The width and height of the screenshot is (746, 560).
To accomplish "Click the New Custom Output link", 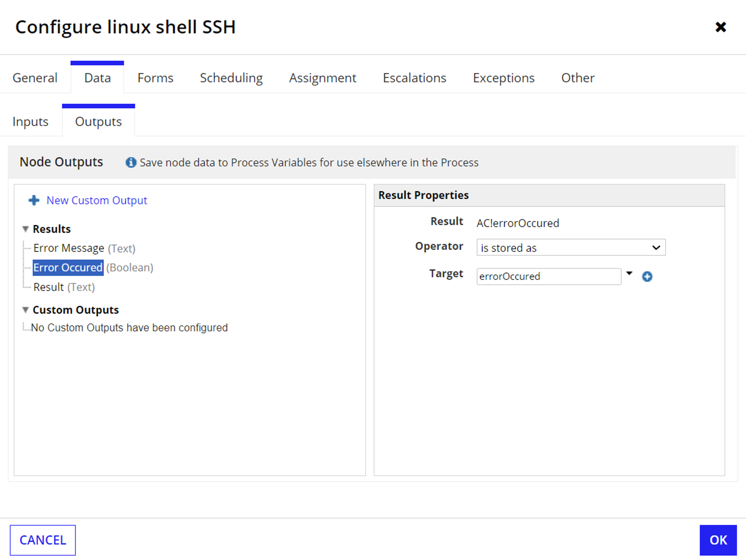I will point(97,200).
